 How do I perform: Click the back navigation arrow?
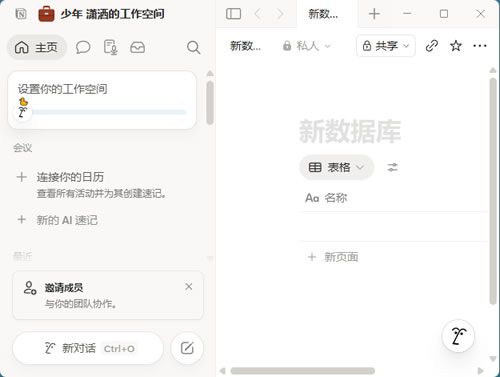257,14
